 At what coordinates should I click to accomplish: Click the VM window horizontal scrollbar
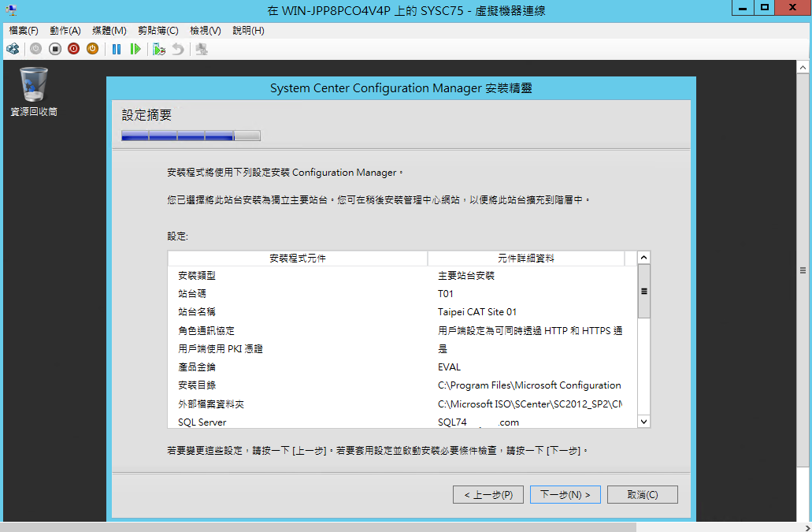[x=319, y=527]
